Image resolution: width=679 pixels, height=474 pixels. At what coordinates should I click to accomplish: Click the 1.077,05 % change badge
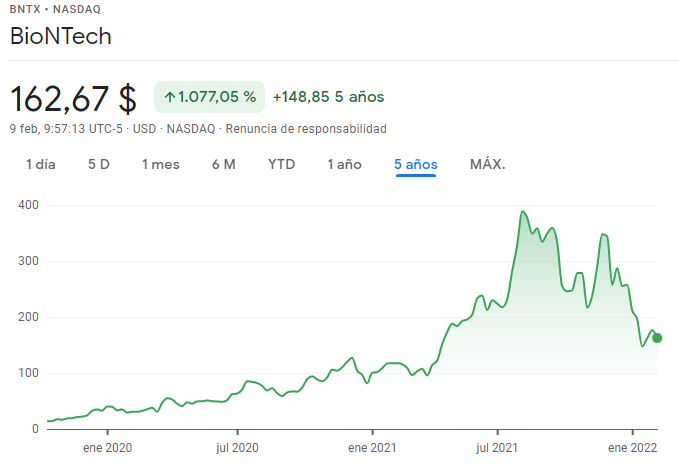coord(209,97)
